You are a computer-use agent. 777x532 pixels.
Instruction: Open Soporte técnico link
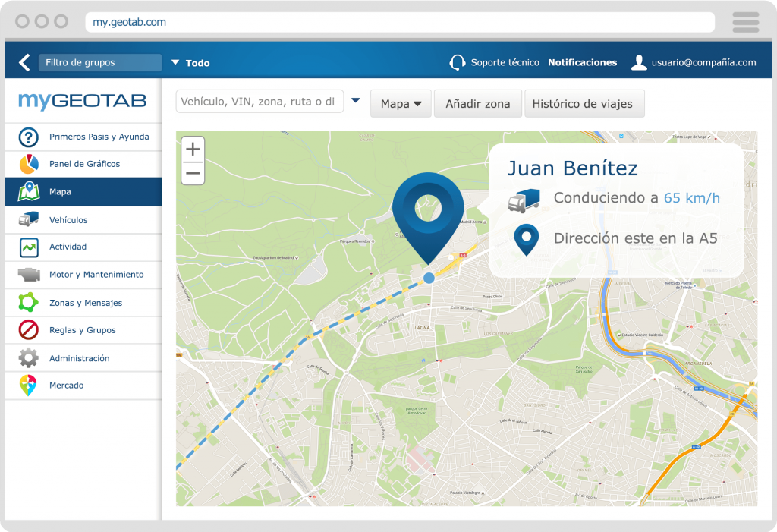[x=505, y=62]
